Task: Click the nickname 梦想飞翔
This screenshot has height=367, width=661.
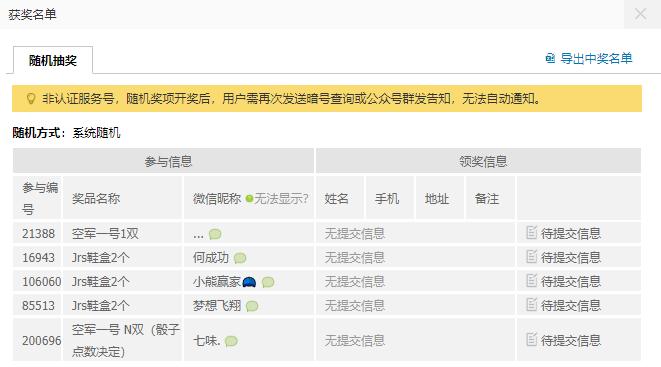Action: 217,305
